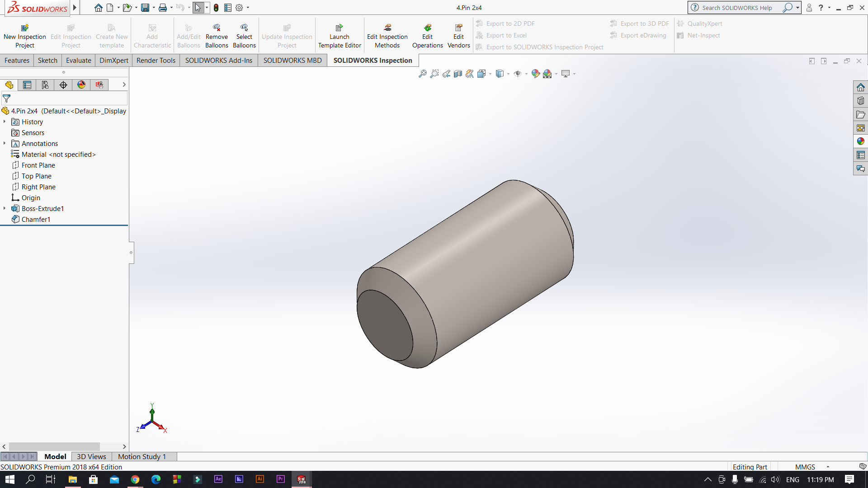Click the Select Balloons tool
This screenshot has width=868, height=488.
(x=244, y=36)
